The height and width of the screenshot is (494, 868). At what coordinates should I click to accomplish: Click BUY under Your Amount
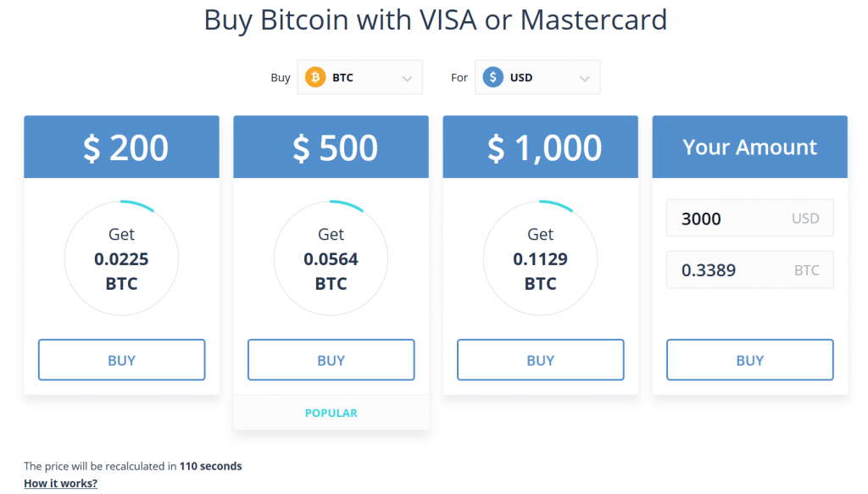750,360
